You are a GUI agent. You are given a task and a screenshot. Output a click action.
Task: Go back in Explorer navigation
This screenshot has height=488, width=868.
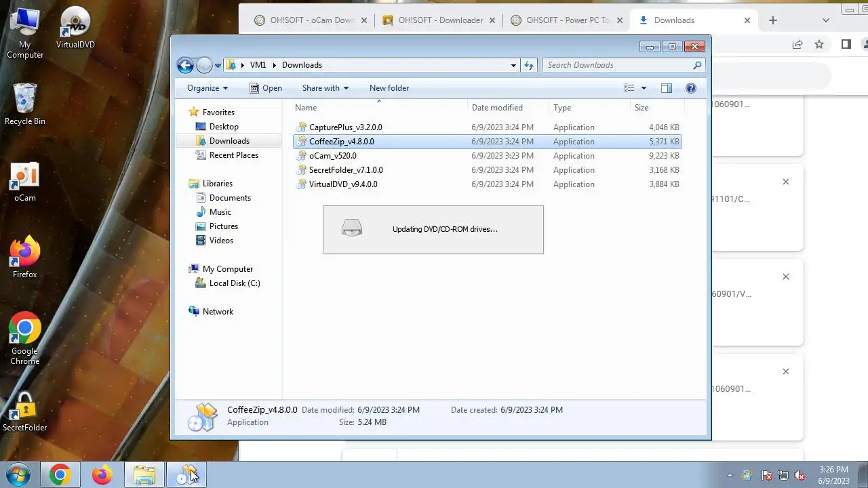coord(185,65)
